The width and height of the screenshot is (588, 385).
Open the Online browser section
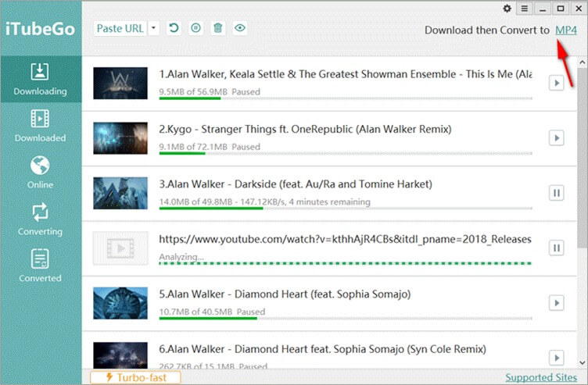41,173
